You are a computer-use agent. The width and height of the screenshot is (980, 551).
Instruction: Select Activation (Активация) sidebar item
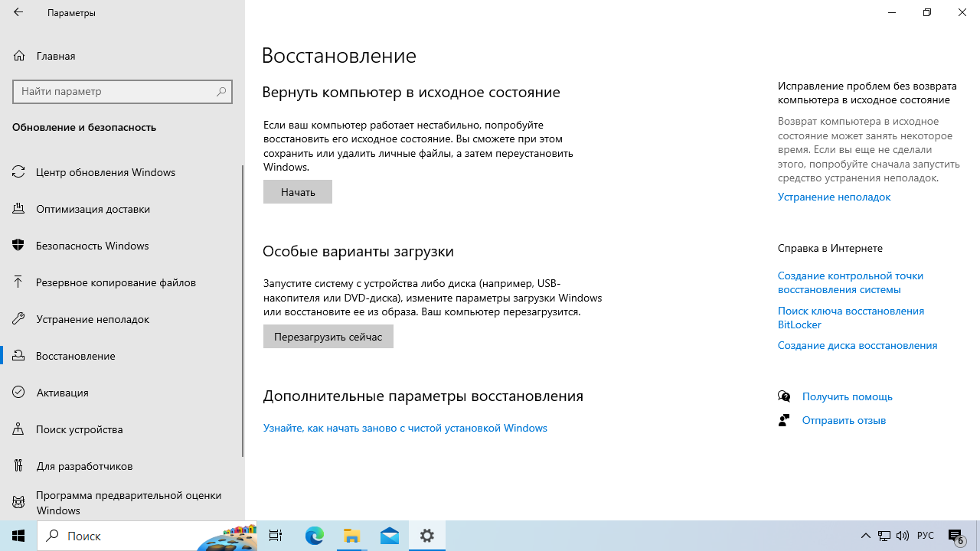(x=62, y=393)
